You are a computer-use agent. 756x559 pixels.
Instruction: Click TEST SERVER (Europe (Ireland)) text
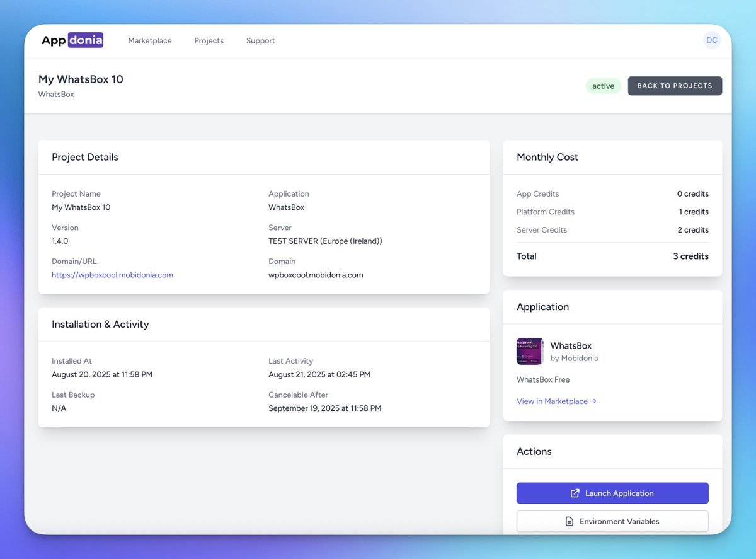coord(325,241)
